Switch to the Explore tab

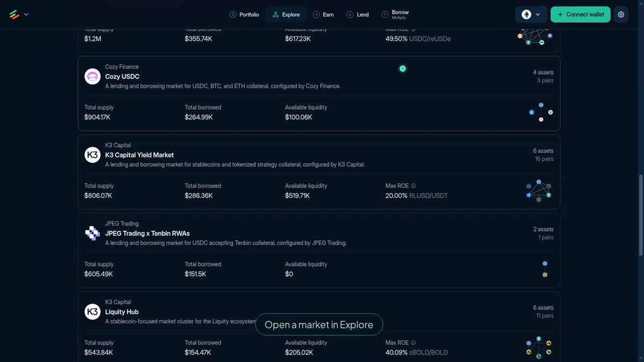286,14
